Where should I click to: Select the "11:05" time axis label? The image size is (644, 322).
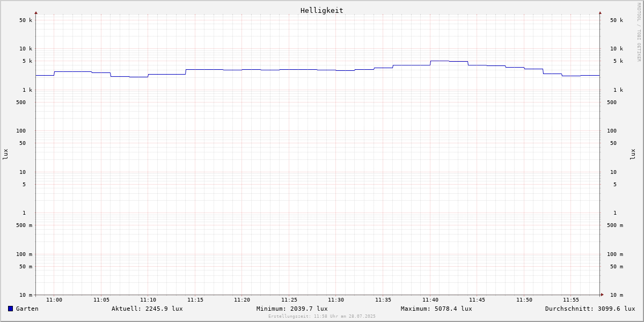[x=101, y=300]
